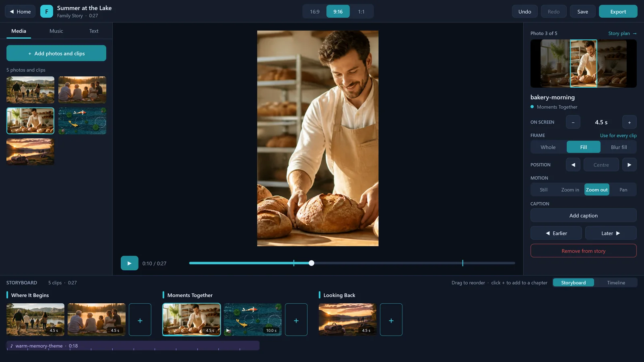Go back Home

[x=20, y=11]
